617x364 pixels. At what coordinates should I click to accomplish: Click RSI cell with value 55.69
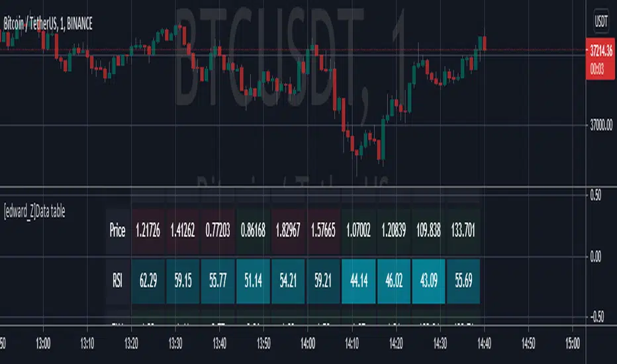(x=463, y=281)
